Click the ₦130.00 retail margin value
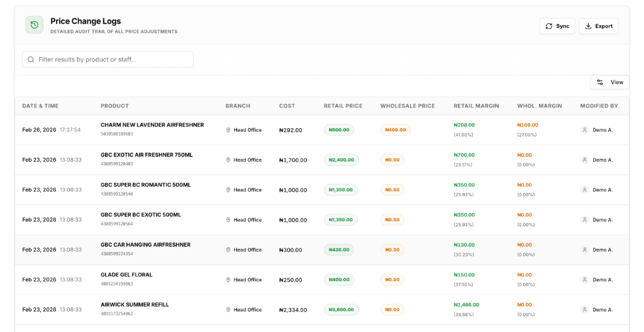 point(464,245)
